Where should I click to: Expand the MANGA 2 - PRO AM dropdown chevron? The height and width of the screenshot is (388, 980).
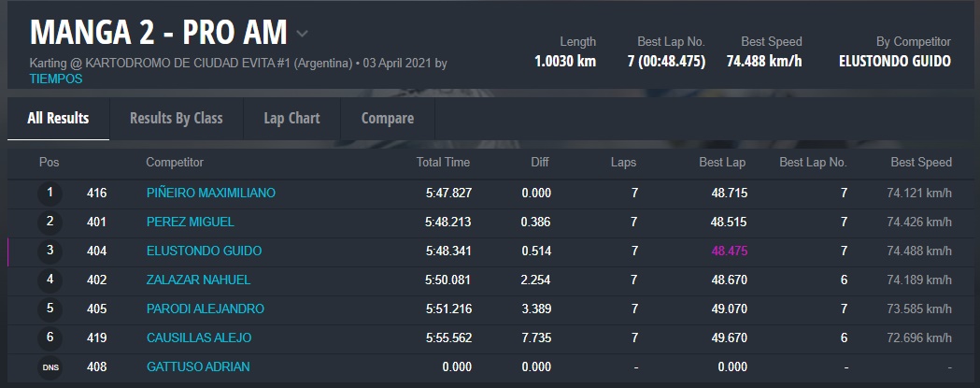[x=302, y=34]
